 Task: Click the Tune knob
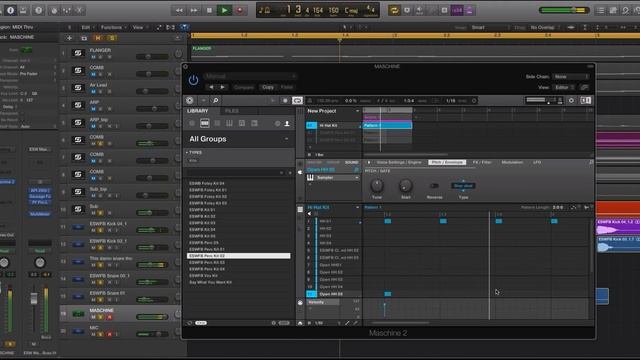point(377,186)
